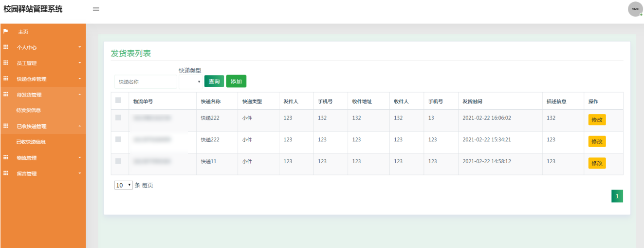Viewport: 644px width, 248px height.
Task: Click 修改 for the 14:58:12 row
Action: [x=597, y=163]
